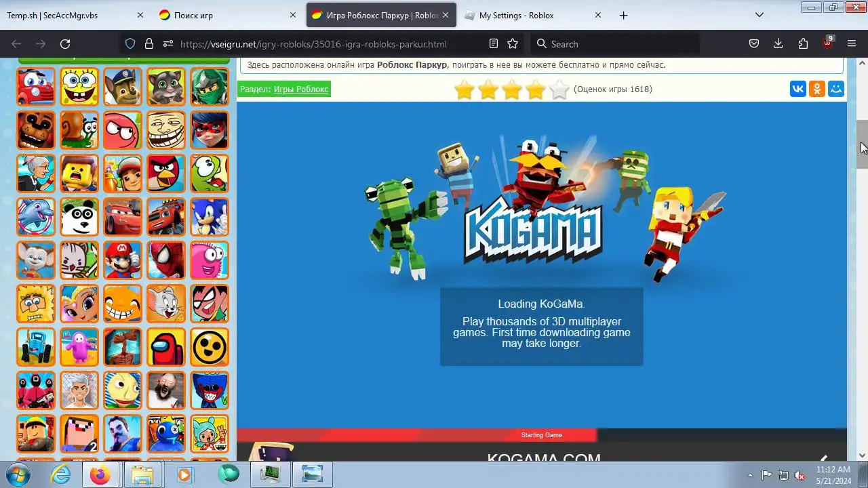868x488 pixels.
Task: Toggle reader view
Action: 494,44
